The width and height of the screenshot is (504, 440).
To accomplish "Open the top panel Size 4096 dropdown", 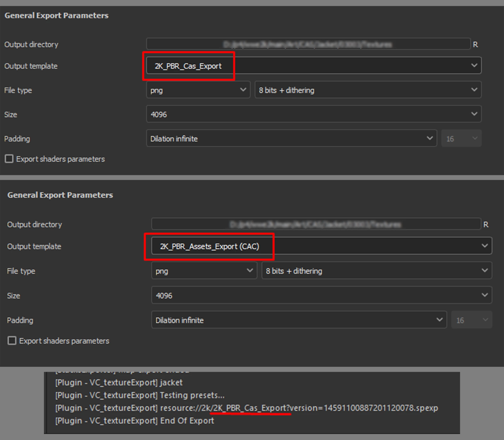I will [313, 114].
